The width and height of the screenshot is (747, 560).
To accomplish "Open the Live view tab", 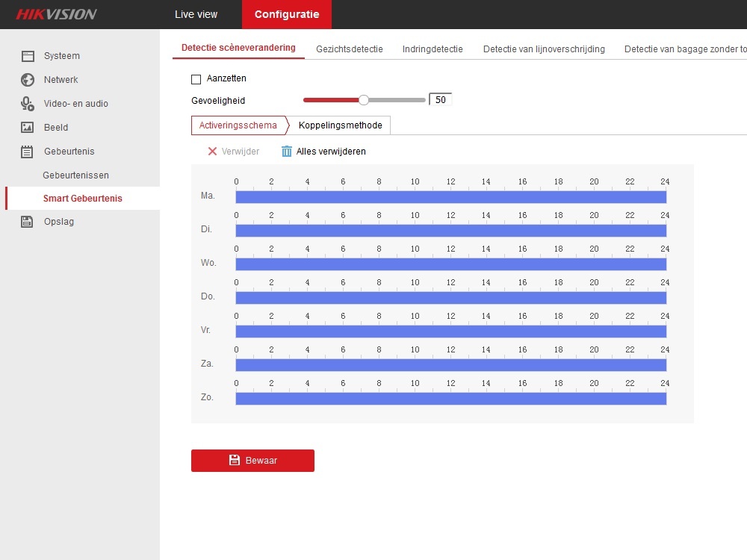I will pyautogui.click(x=196, y=14).
